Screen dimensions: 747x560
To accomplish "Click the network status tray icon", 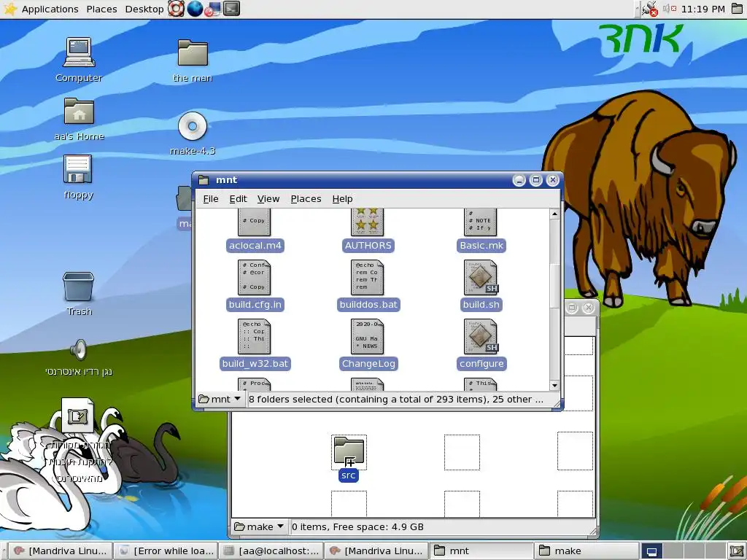I will [x=649, y=9].
